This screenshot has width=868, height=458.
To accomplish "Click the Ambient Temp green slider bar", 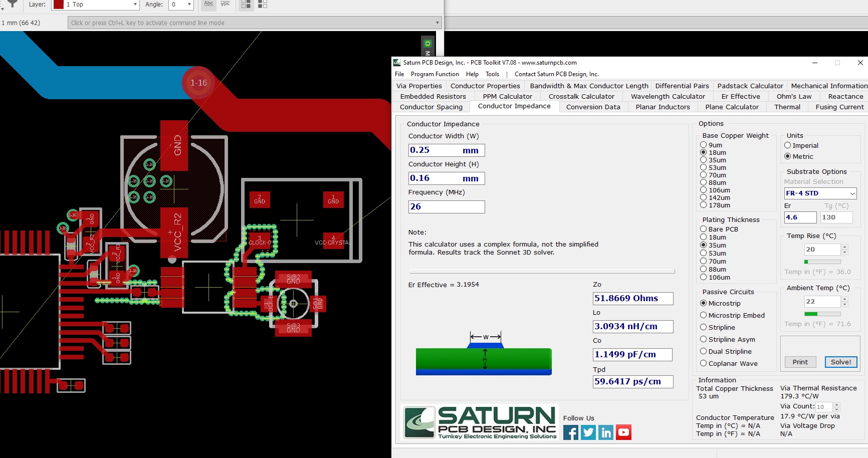I will 822,314.
